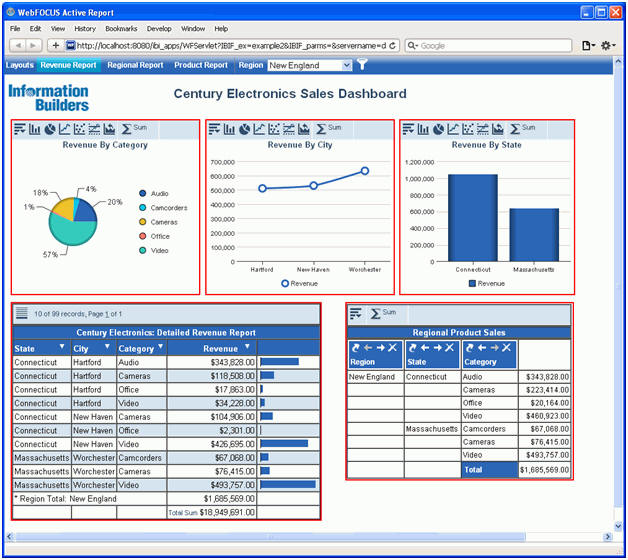Open browser page menu icon
The height and width of the screenshot is (560, 628).
click(x=588, y=45)
